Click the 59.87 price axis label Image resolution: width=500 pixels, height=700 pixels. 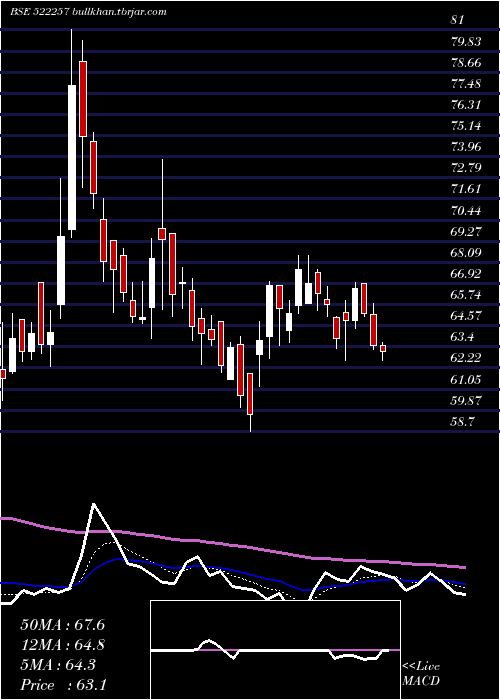466,400
